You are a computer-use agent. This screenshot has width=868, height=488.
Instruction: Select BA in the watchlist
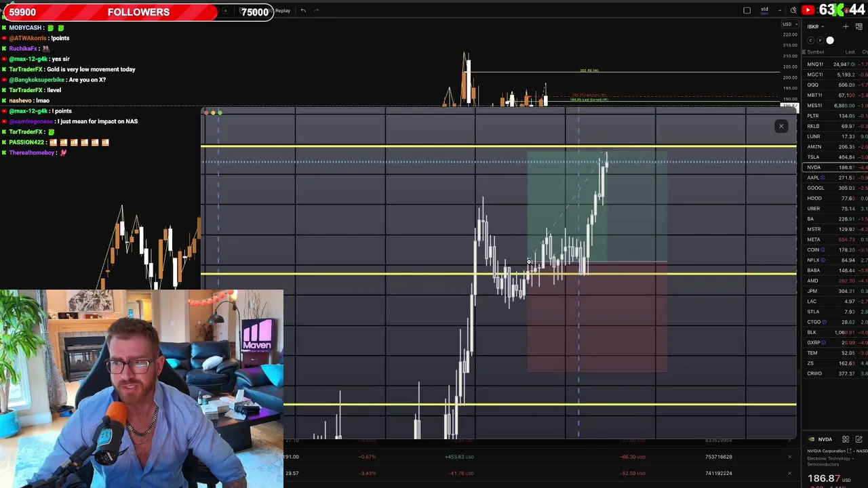pyautogui.click(x=835, y=219)
